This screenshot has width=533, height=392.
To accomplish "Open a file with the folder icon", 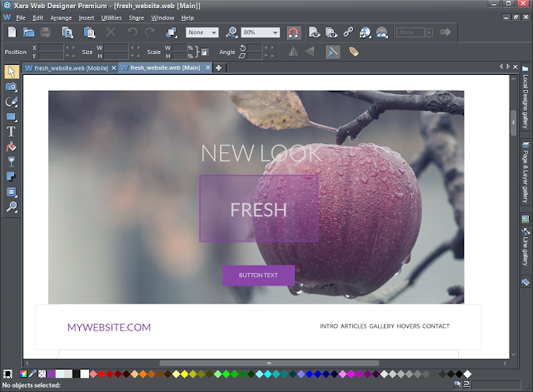I will [x=28, y=32].
